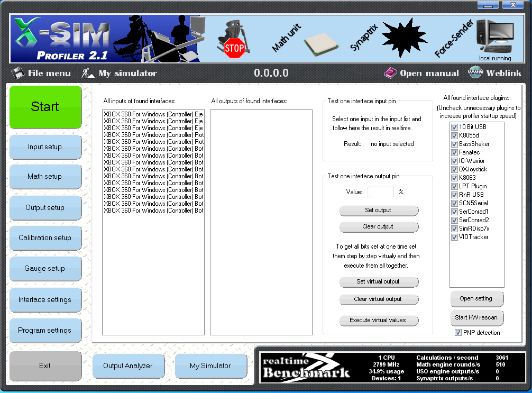Go to Gauge setup

[x=45, y=269]
